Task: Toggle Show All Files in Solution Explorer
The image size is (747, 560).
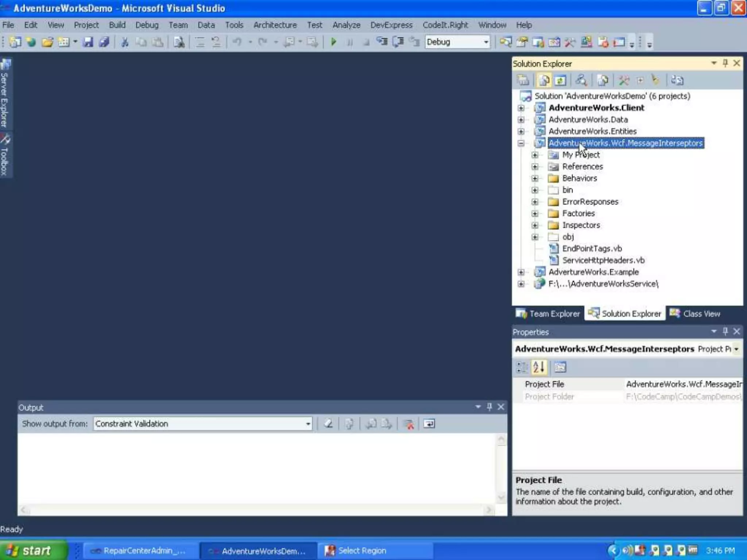Action: pyautogui.click(x=544, y=80)
